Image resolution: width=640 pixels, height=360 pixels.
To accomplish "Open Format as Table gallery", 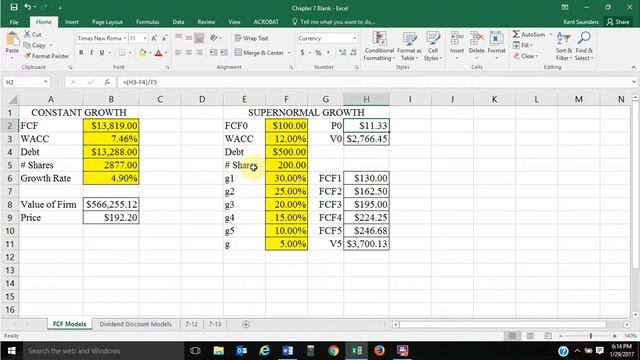I will [409, 46].
